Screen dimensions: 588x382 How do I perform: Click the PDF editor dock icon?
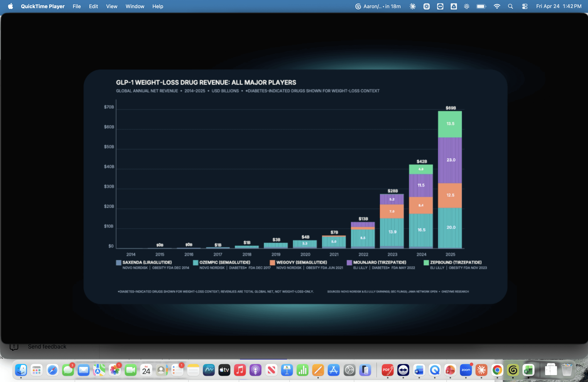pyautogui.click(x=387, y=370)
